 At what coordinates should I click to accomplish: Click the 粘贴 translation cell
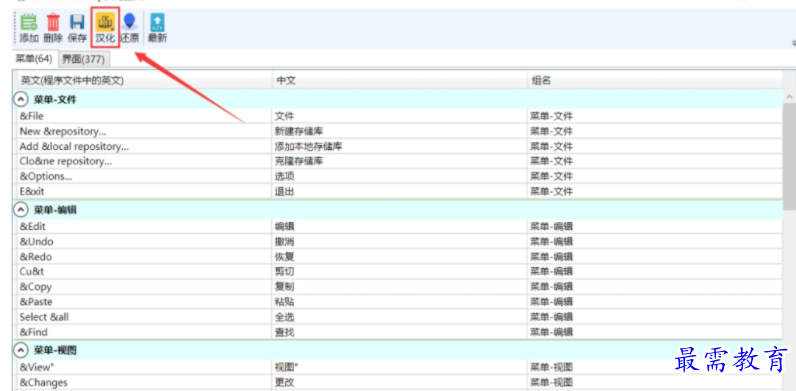coord(400,302)
